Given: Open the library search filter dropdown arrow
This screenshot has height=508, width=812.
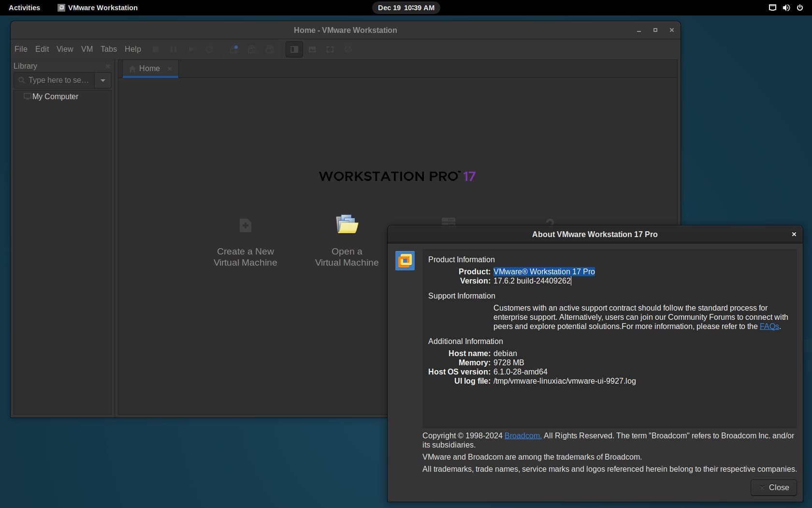Looking at the screenshot, I should (x=103, y=80).
